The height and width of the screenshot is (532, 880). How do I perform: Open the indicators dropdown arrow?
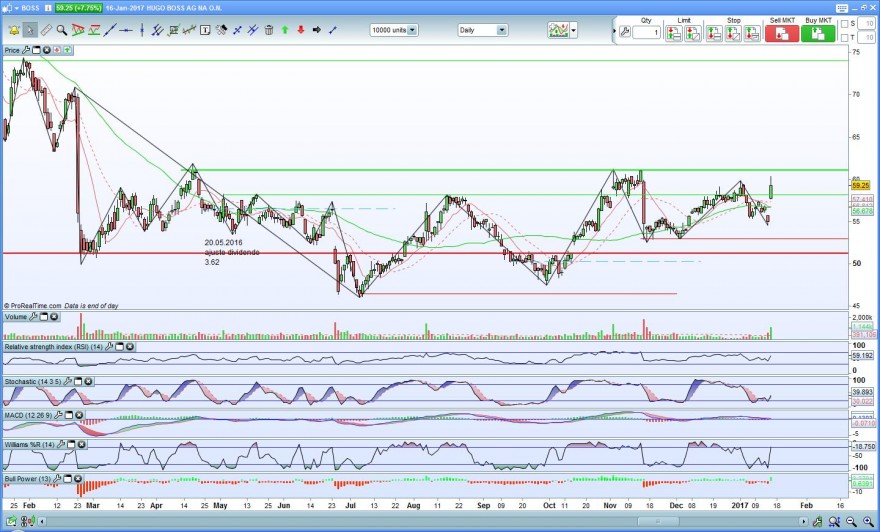(573, 30)
